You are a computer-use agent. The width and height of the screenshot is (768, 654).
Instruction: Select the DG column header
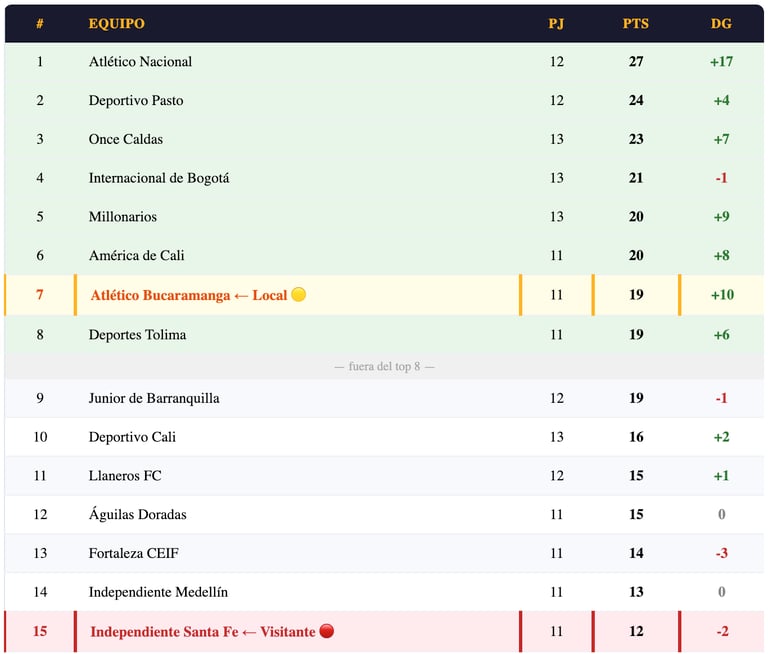coord(721,23)
